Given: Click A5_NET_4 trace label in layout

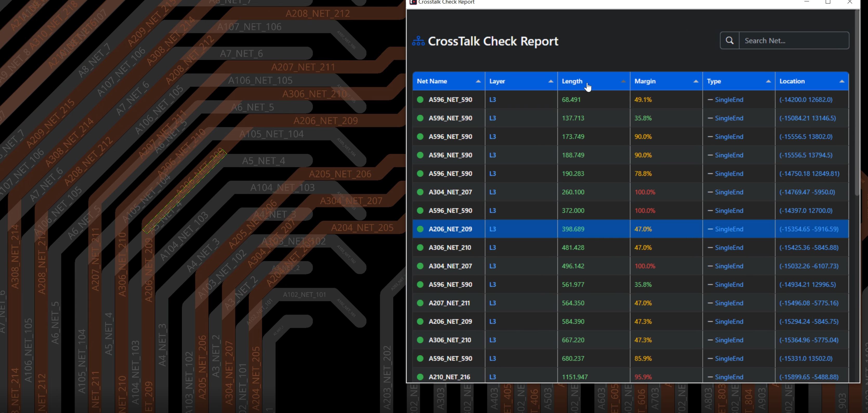Looking at the screenshot, I should [264, 161].
